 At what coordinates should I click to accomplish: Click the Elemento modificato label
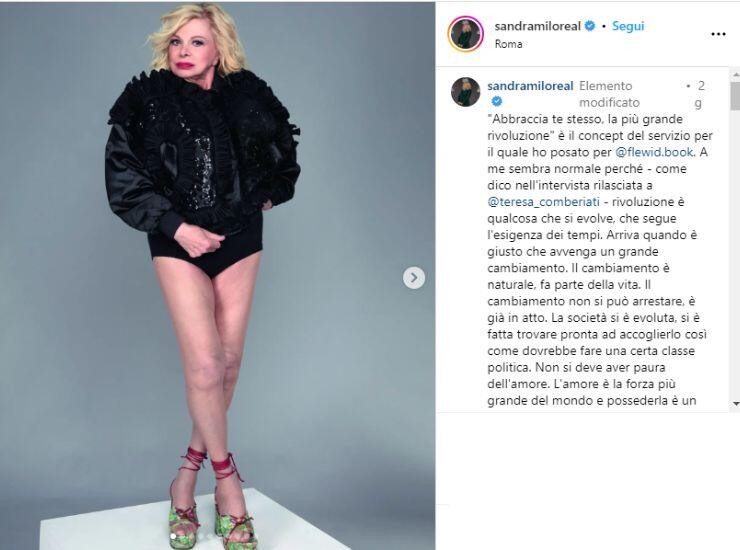[609, 94]
